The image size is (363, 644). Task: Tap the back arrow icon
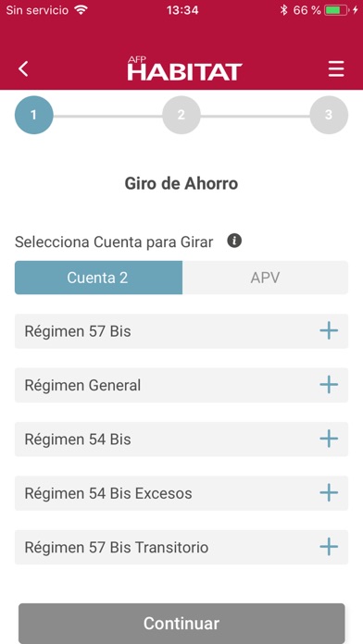pyautogui.click(x=23, y=68)
